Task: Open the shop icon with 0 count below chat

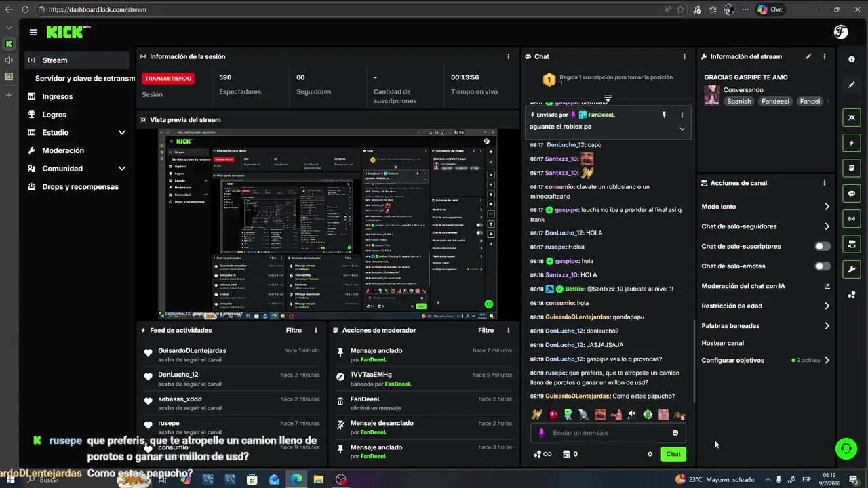Action: 570,454
